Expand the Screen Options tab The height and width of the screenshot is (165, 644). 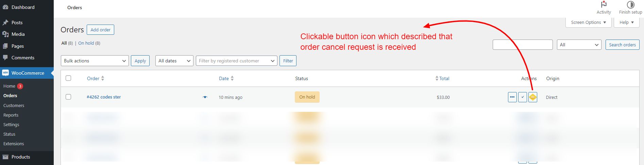coord(589,22)
